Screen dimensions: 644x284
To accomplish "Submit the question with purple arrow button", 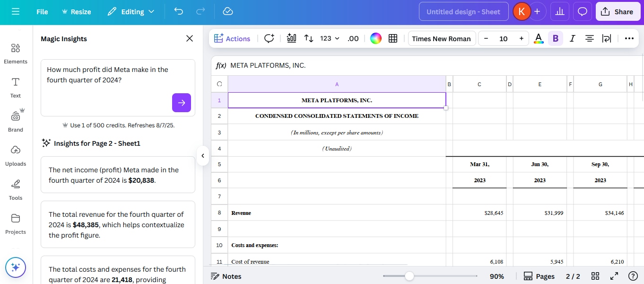I will [182, 103].
